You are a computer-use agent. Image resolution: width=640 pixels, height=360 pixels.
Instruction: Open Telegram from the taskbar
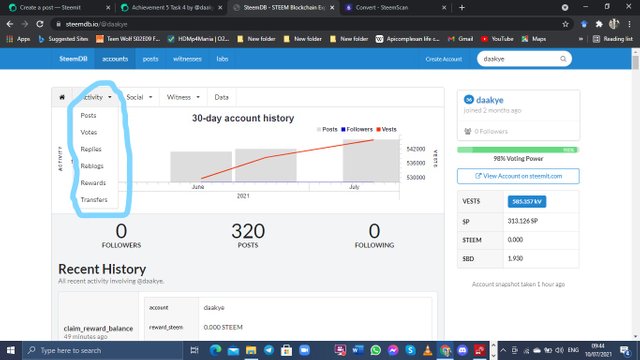tap(269, 350)
